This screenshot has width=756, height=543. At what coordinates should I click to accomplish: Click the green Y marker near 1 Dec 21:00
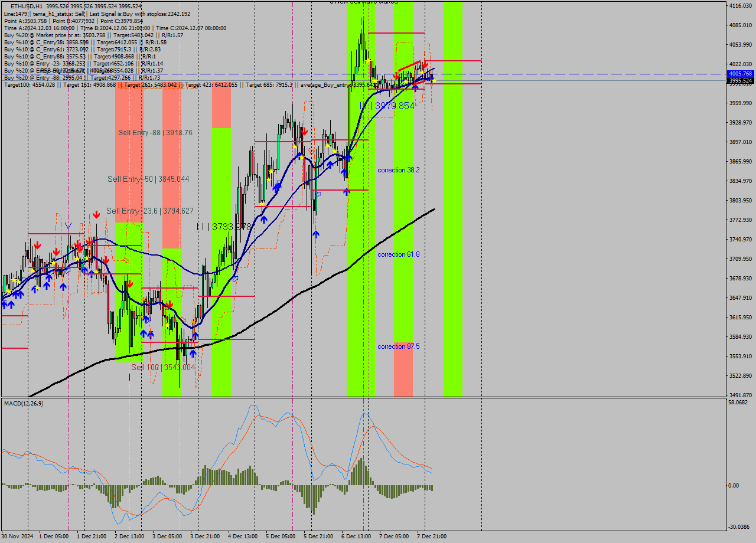(x=69, y=225)
